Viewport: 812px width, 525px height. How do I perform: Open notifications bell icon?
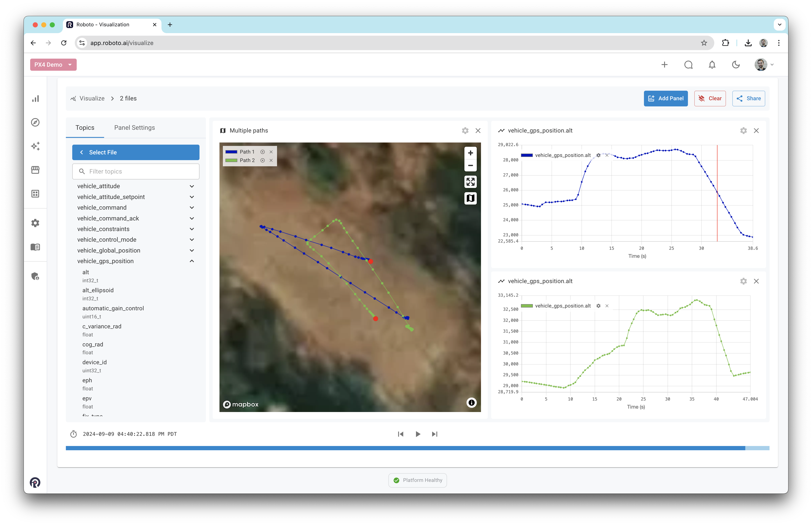[712, 65]
